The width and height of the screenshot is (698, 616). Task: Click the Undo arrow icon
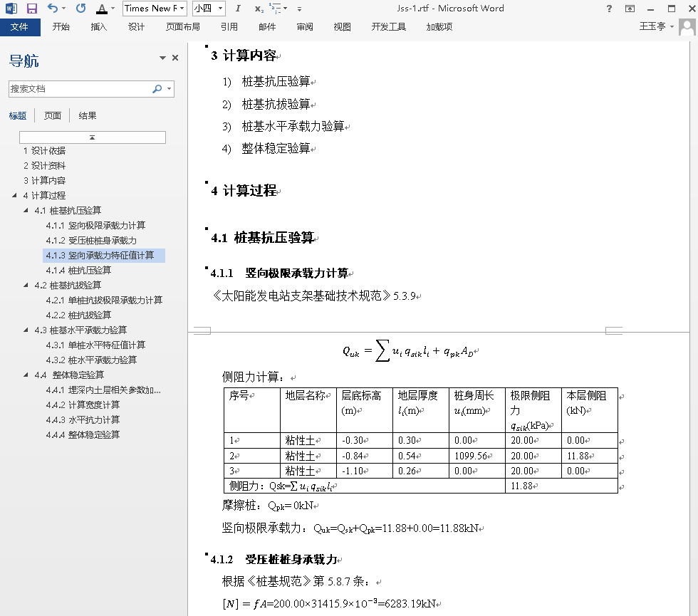[53, 9]
